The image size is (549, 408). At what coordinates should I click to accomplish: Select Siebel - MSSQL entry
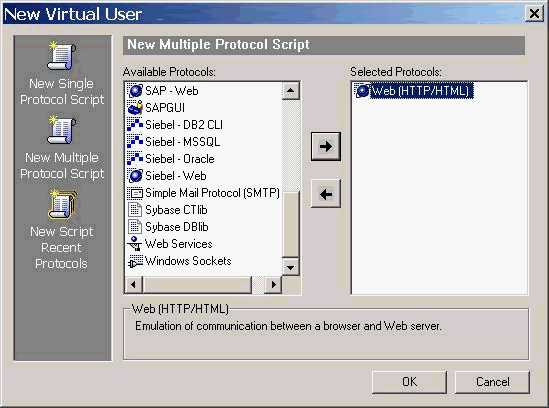click(x=182, y=141)
